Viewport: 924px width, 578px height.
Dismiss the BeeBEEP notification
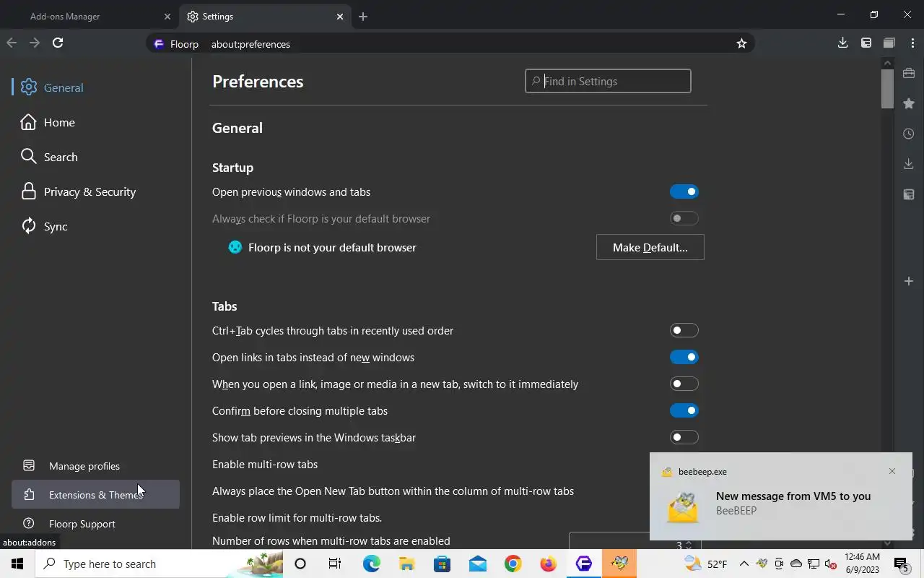coord(892,471)
